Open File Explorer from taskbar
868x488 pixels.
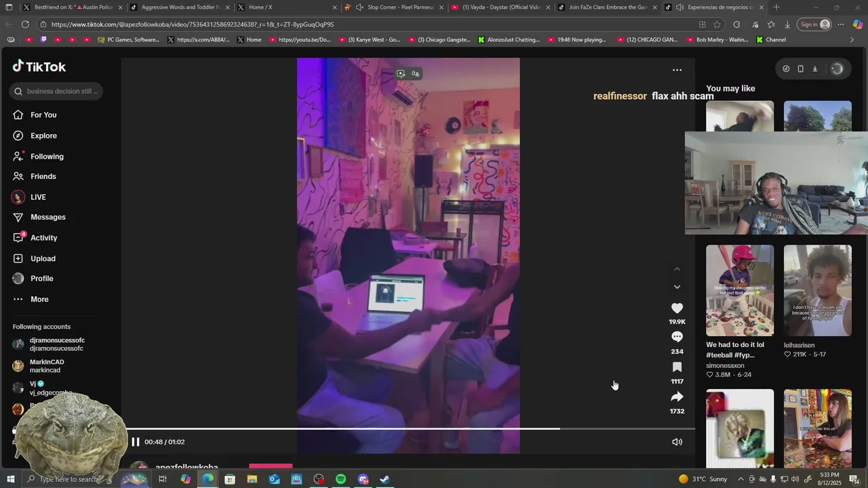coord(252,479)
